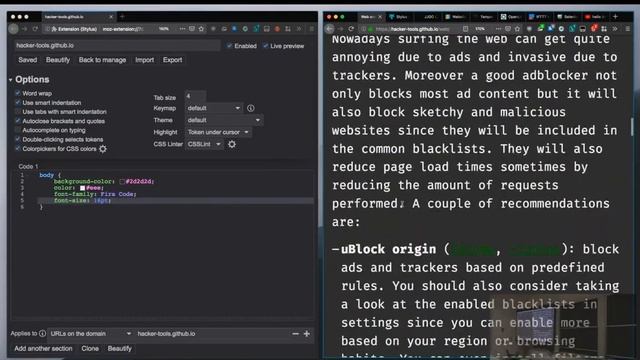Click the Clone button

tap(90, 349)
